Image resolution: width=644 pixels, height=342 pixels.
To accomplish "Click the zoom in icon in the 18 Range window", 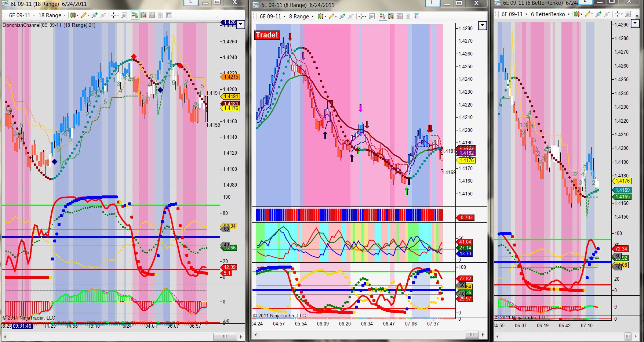I will tap(95, 15).
